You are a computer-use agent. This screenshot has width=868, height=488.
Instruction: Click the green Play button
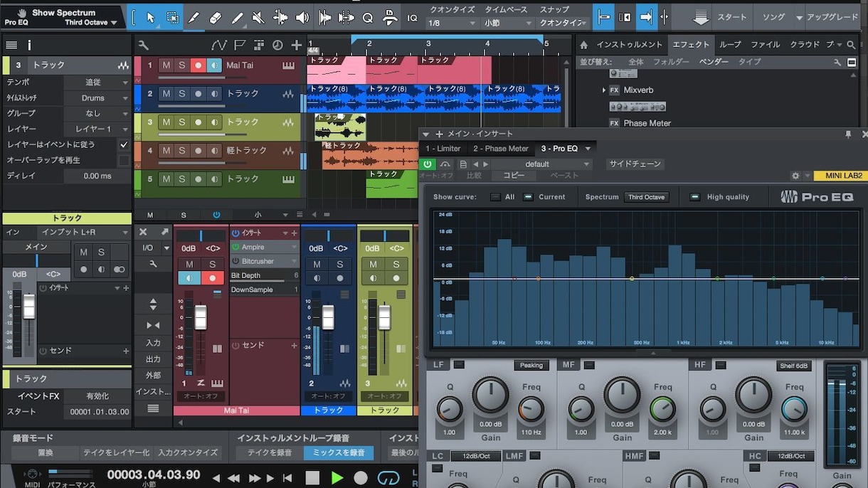pyautogui.click(x=337, y=477)
